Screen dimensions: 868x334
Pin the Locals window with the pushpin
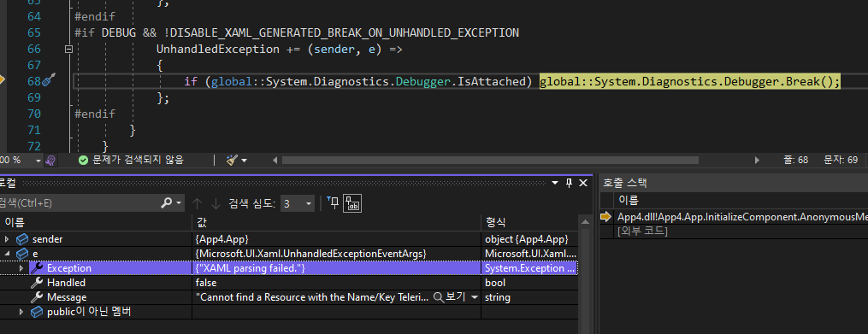pos(569,183)
